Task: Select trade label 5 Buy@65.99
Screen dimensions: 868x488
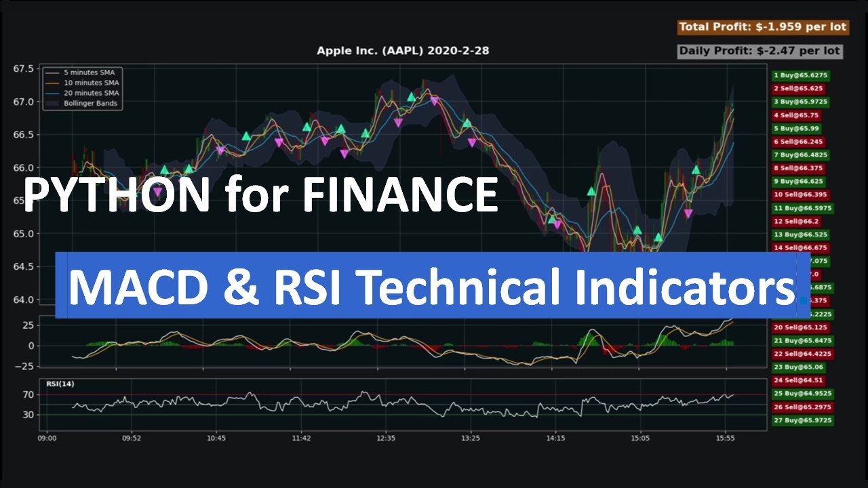Action: (797, 128)
